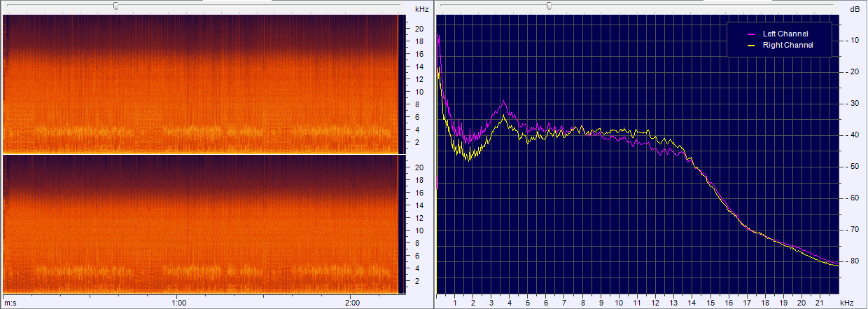Click the divider between spectrogram and spectrum panels
This screenshot has width=868, height=309.
click(x=434, y=154)
